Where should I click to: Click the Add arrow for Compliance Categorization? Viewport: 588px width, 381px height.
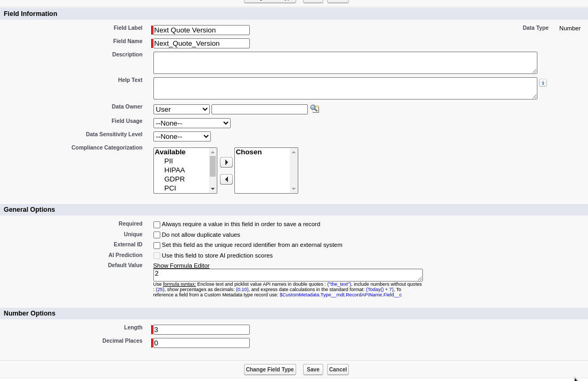click(x=226, y=162)
